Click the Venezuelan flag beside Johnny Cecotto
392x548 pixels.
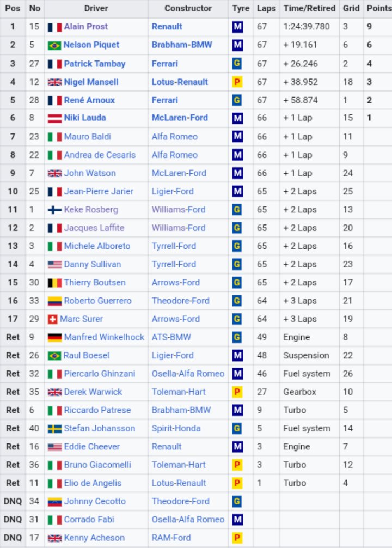pyautogui.click(x=54, y=502)
